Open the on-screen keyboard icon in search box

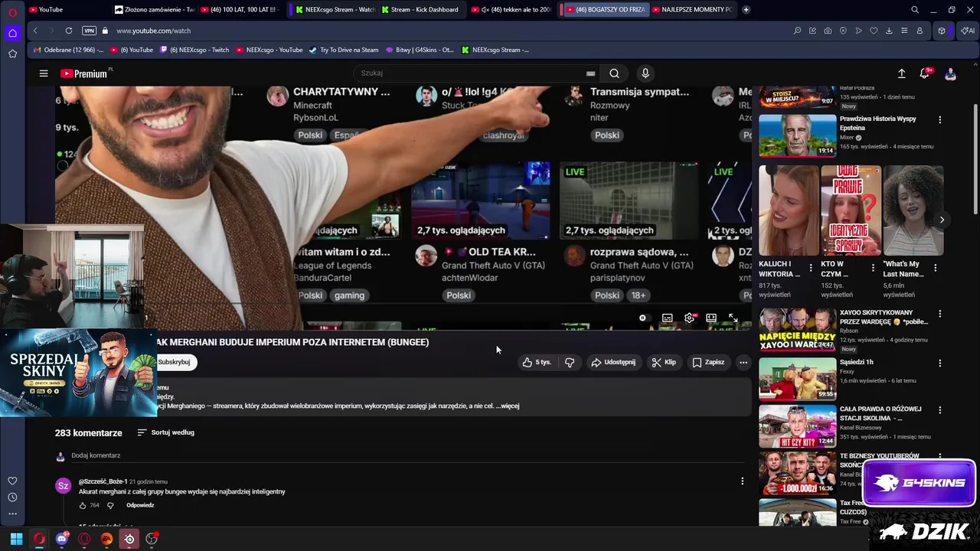pos(590,73)
